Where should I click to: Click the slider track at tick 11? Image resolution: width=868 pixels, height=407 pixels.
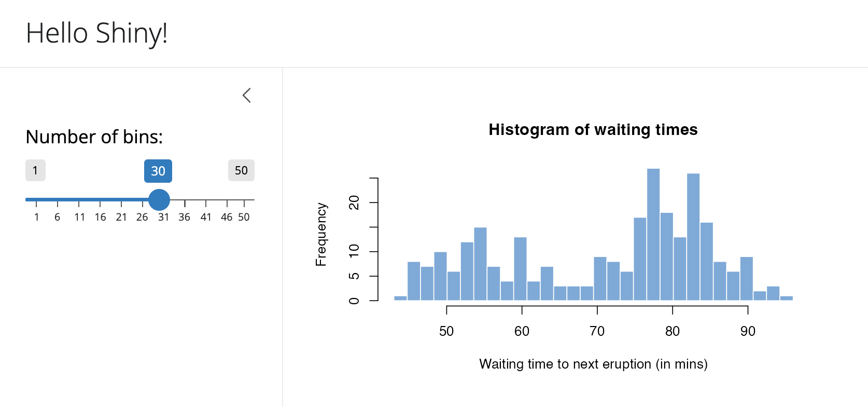point(79,199)
